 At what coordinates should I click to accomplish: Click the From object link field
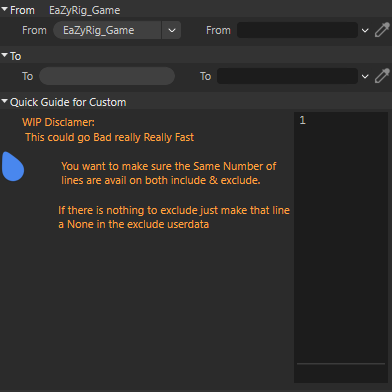[x=297, y=30]
